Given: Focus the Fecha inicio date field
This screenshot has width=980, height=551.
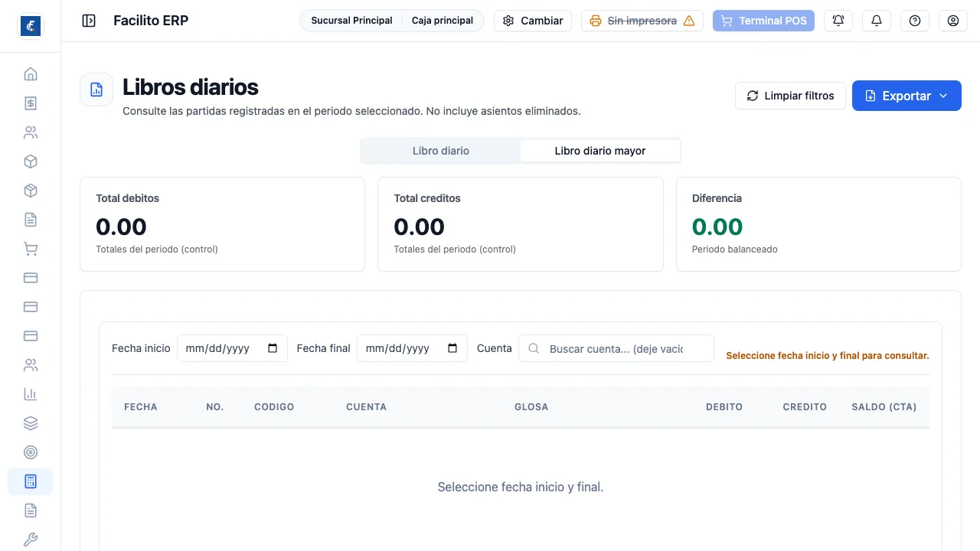Looking at the screenshot, I should pyautogui.click(x=232, y=348).
